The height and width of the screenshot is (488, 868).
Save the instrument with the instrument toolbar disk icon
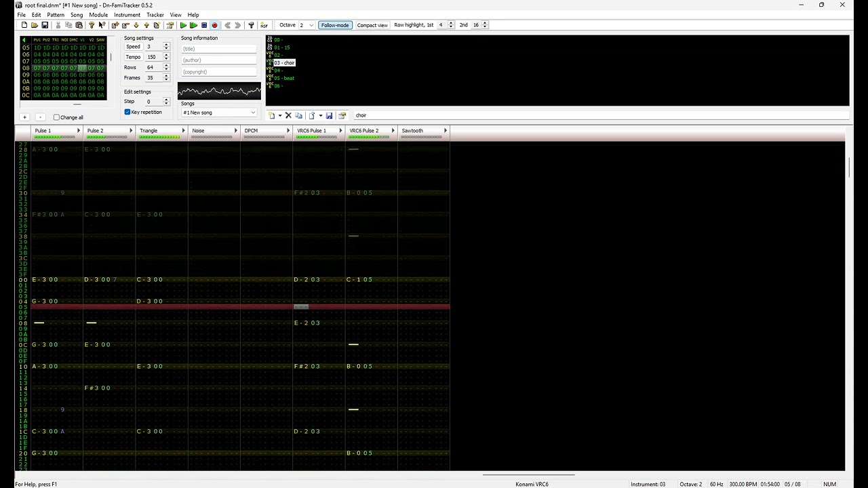[329, 115]
